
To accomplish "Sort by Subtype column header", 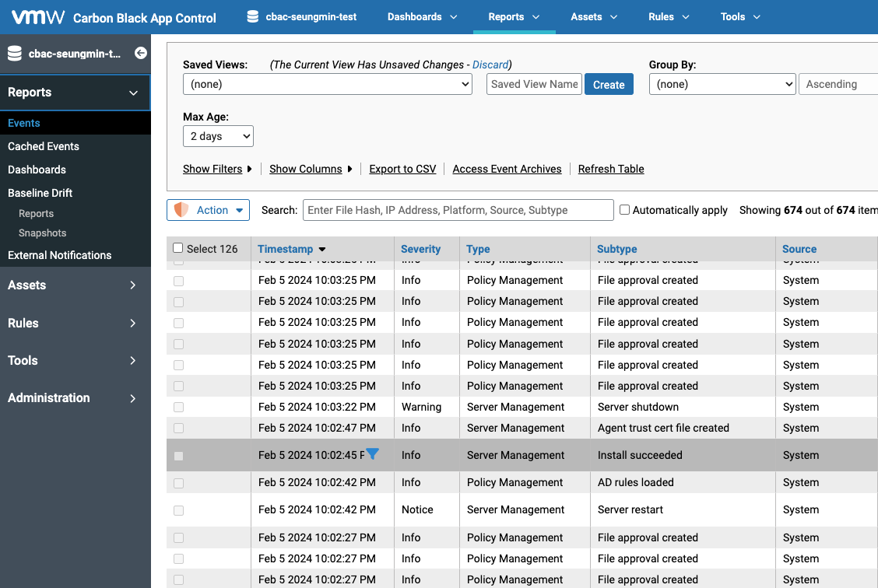I will pos(616,249).
